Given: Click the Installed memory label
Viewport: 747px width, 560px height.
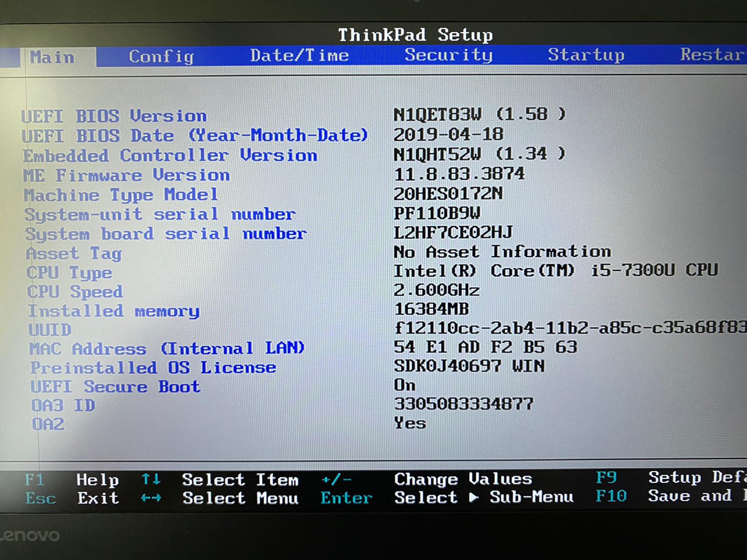Looking at the screenshot, I should point(113,311).
